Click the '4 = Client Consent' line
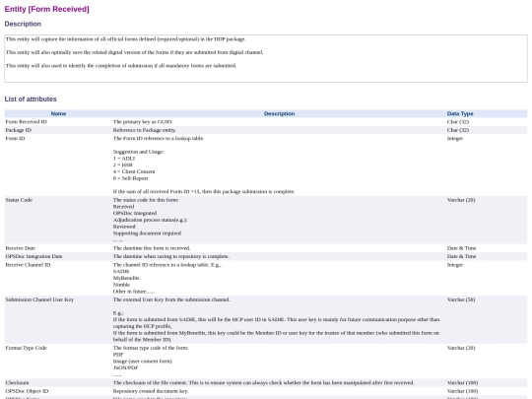The image size is (532, 399). tap(134, 171)
